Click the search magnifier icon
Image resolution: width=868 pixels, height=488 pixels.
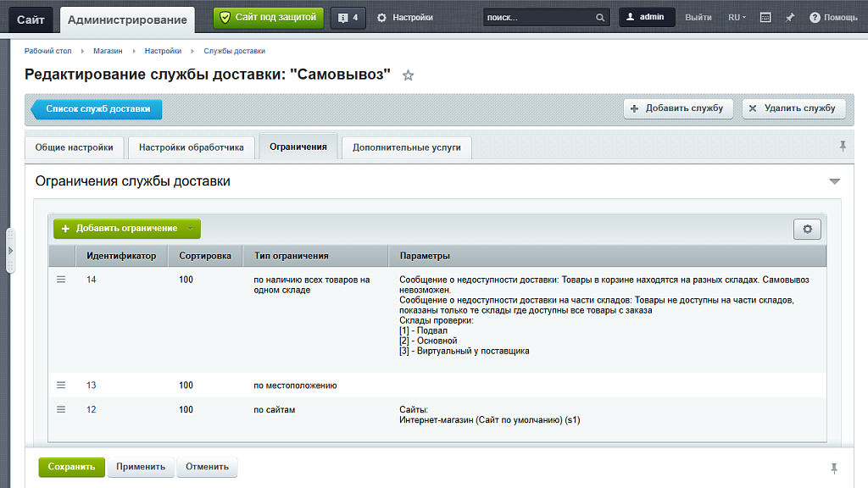[x=600, y=18]
